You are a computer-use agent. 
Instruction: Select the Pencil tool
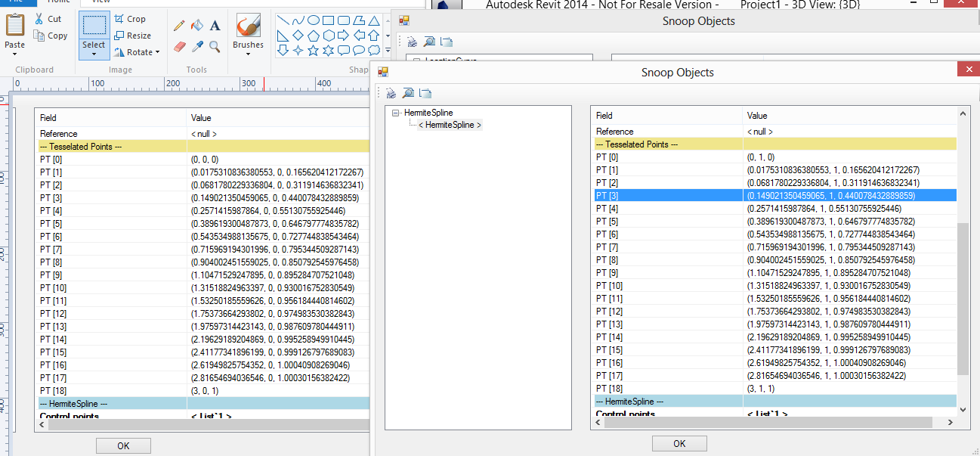coord(179,26)
